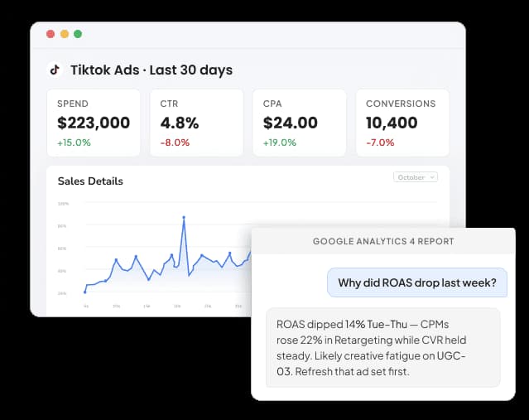Click the Google Analytics 4 Report header
Image resolution: width=529 pixels, height=420 pixels.
(383, 241)
